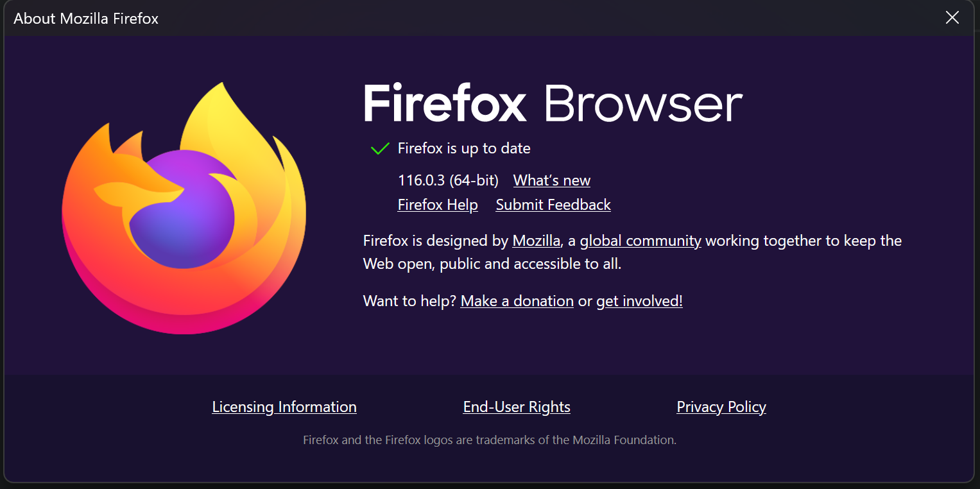
Task: Click the 'Want to help?' text
Action: [x=409, y=301]
